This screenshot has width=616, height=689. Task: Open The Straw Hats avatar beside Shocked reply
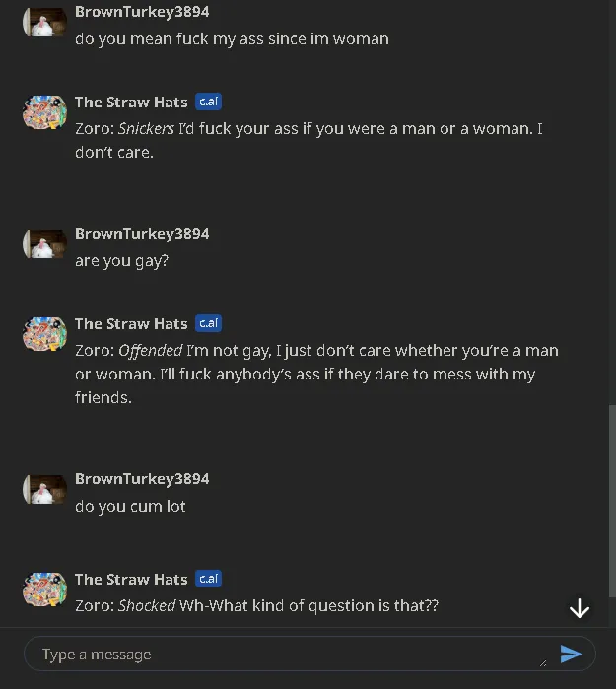click(x=44, y=588)
